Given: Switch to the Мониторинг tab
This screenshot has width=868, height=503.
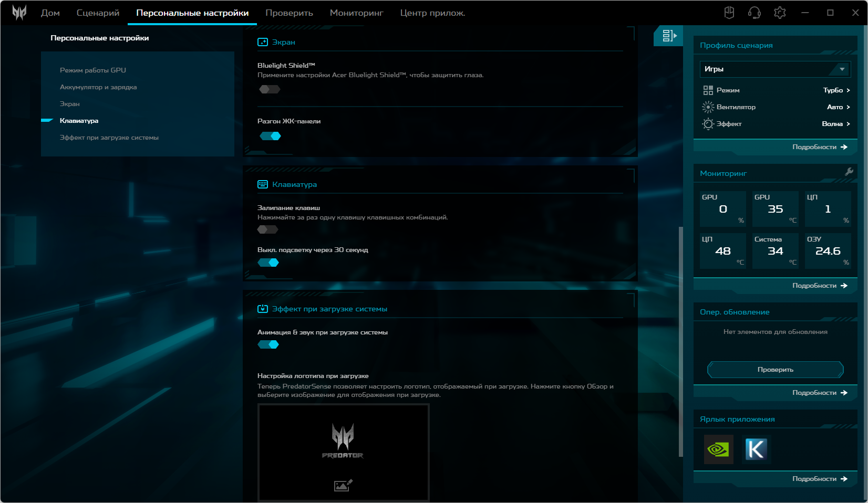Looking at the screenshot, I should point(356,13).
